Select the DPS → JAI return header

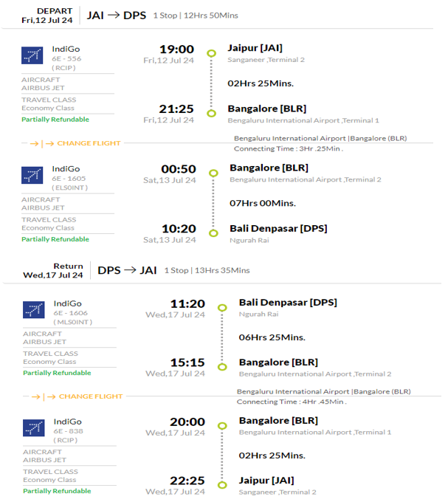pos(127,270)
